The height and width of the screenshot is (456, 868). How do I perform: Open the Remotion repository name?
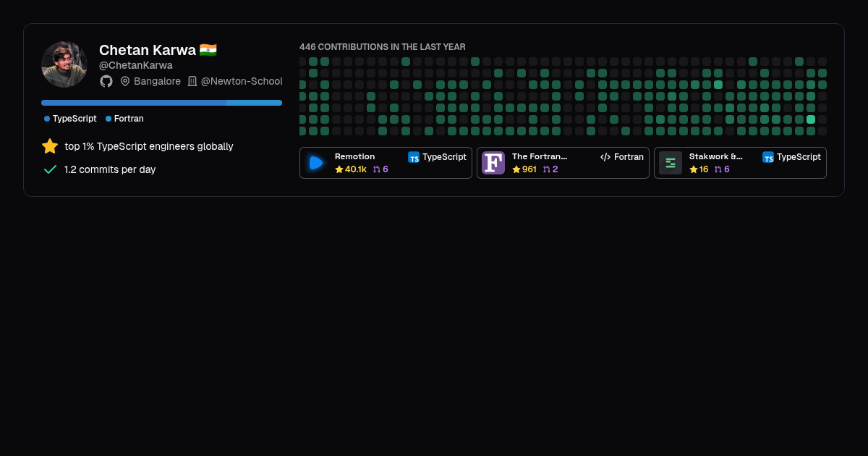355,156
